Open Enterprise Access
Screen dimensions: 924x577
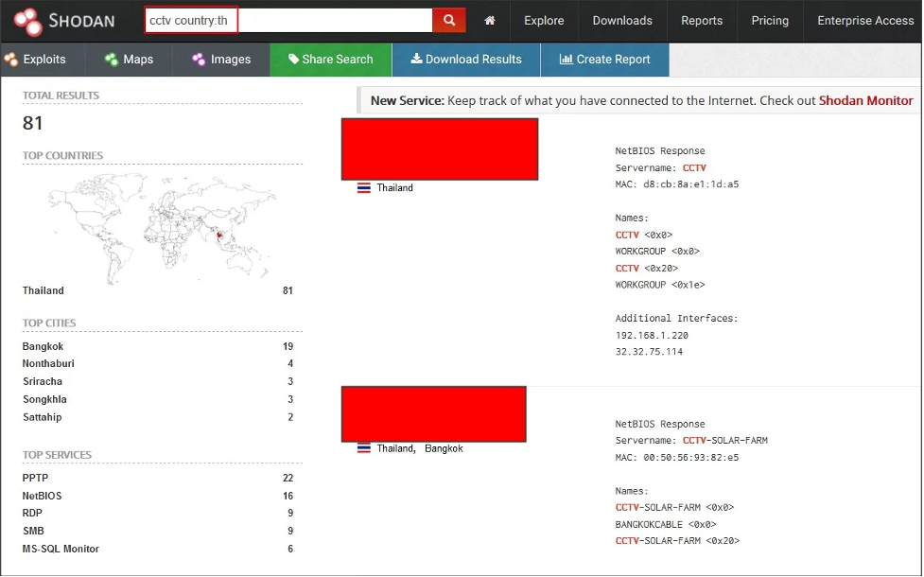coord(865,21)
